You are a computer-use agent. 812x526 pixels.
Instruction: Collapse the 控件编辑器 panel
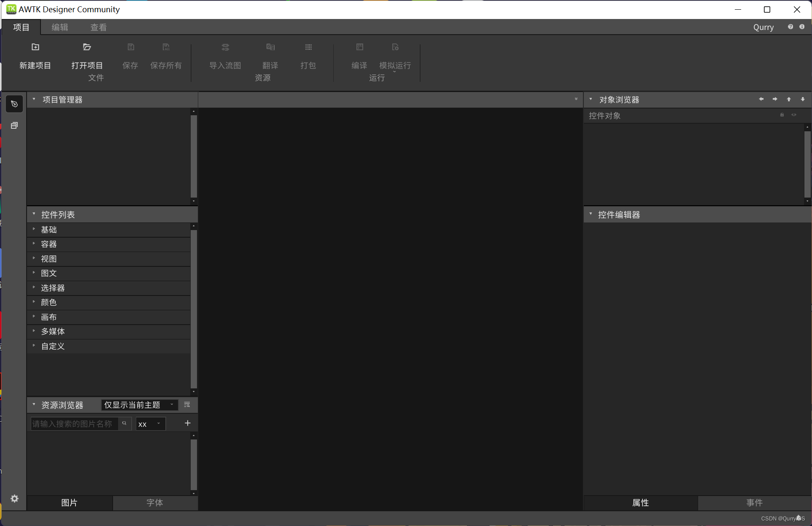click(x=591, y=214)
